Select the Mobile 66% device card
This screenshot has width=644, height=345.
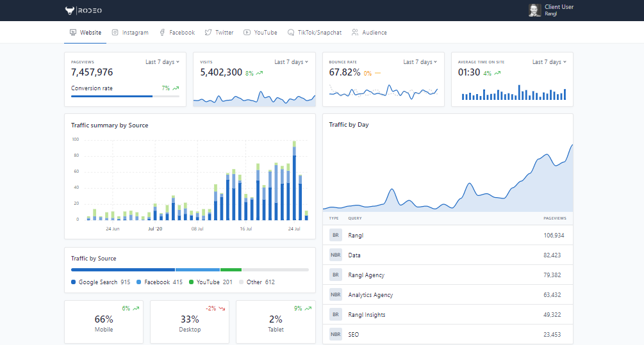(x=104, y=322)
